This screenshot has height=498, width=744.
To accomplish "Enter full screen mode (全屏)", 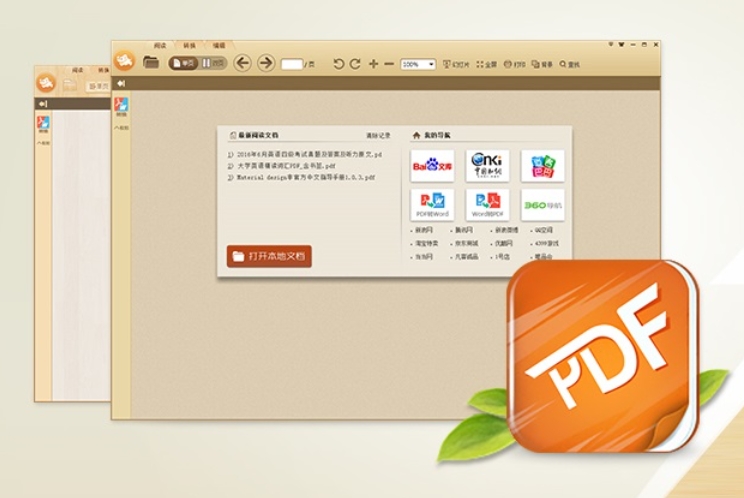I will pos(486,64).
